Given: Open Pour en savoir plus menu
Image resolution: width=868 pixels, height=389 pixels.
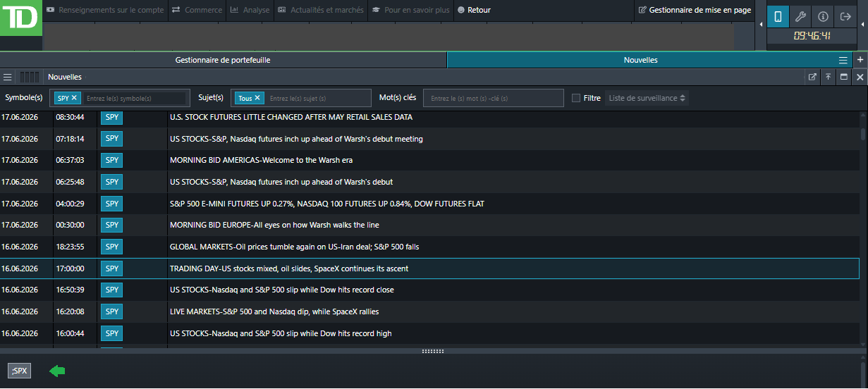Looking at the screenshot, I should [x=410, y=10].
